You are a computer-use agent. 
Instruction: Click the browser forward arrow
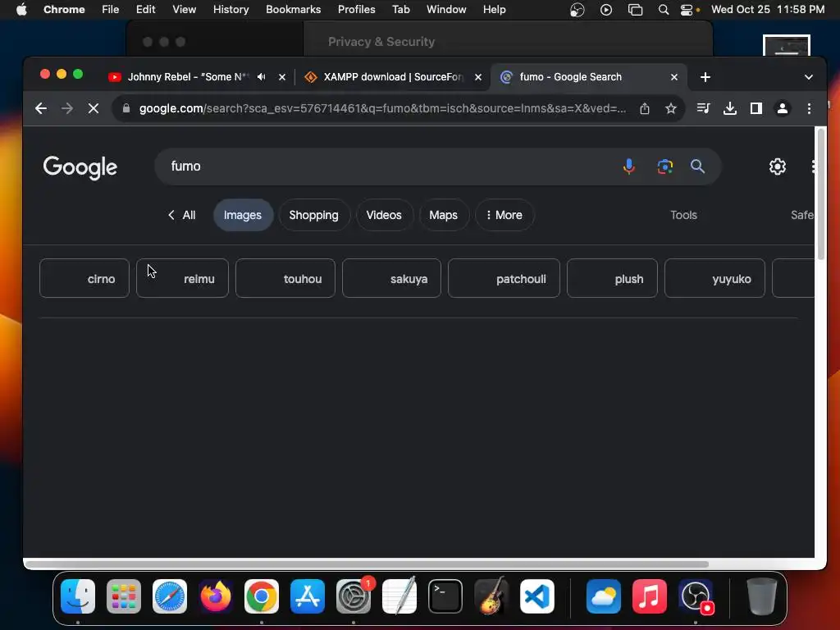tap(67, 109)
